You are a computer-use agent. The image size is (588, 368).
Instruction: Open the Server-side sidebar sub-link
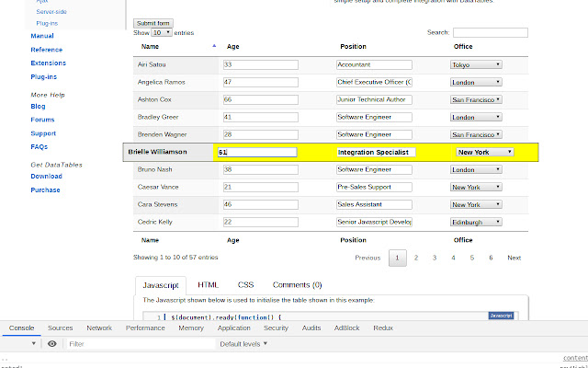[x=51, y=12]
